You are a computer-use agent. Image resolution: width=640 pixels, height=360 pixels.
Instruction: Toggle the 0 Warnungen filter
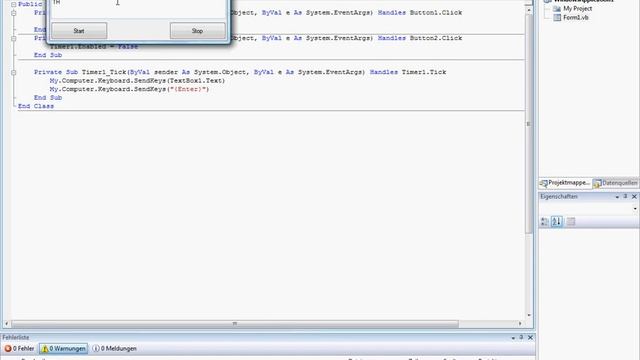pyautogui.click(x=63, y=349)
